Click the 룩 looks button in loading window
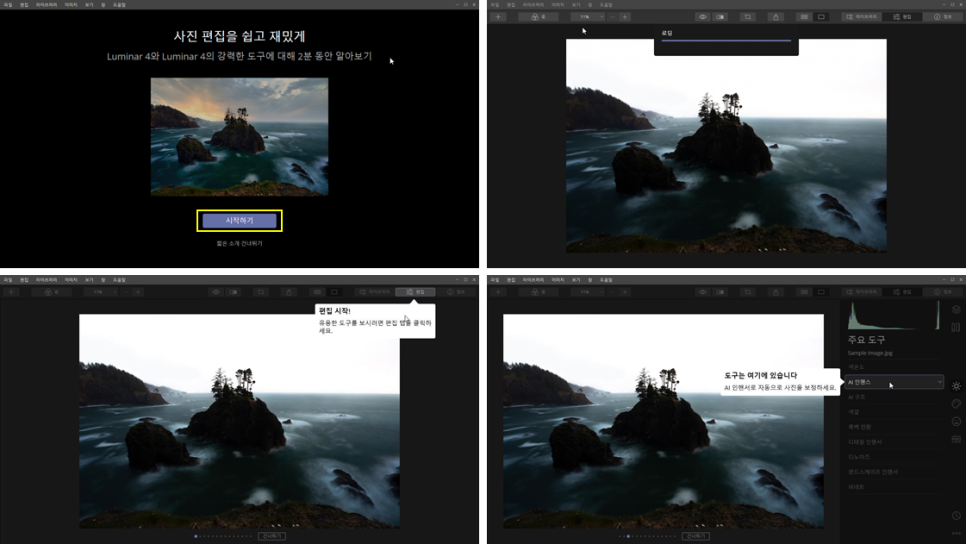Viewport: 966px width, 544px height. [x=538, y=17]
